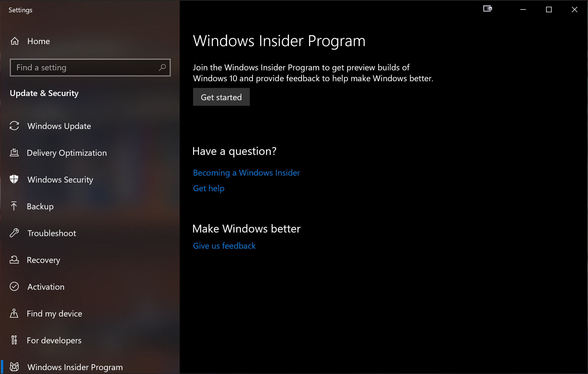
Task: Open the Becoming a Windows Insider link
Action: click(246, 172)
